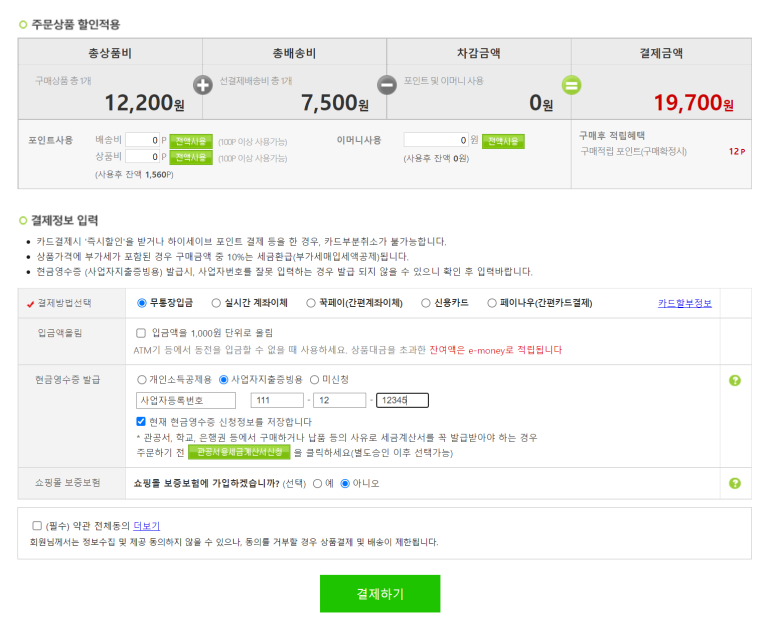Click the 관공서용세금계산서신청 button
The height and width of the screenshot is (619, 773).
(x=239, y=452)
